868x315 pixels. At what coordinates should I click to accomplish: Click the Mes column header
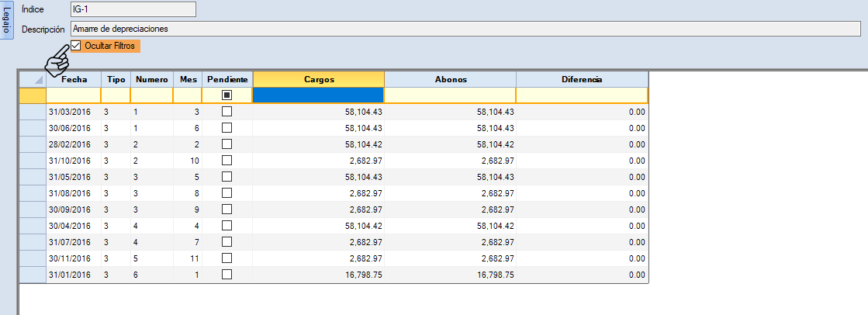click(x=188, y=79)
